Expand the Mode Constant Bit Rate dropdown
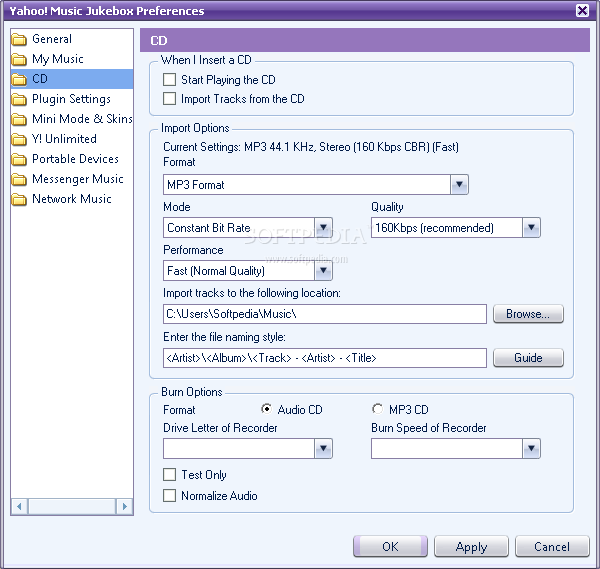Screen dimensions: 600x569 click(323, 228)
